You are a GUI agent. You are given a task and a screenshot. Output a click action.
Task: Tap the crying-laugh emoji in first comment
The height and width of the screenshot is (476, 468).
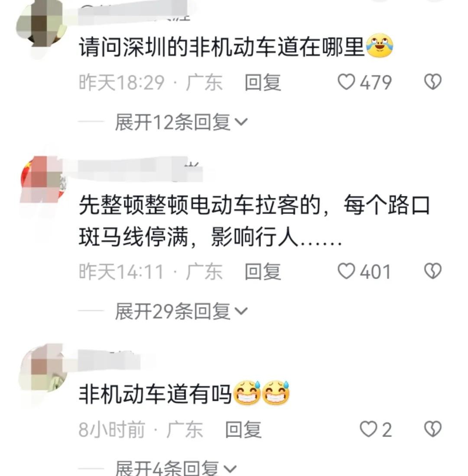380,46
